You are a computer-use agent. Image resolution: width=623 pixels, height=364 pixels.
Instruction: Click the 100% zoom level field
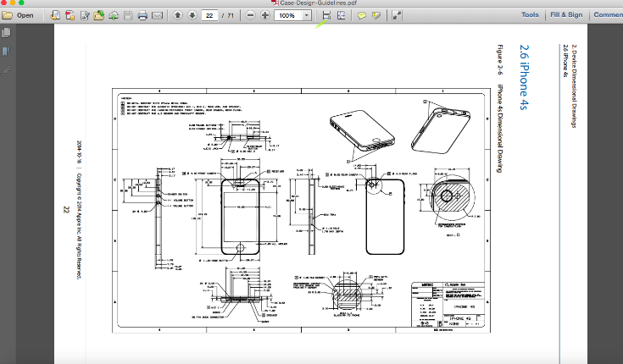pos(288,15)
